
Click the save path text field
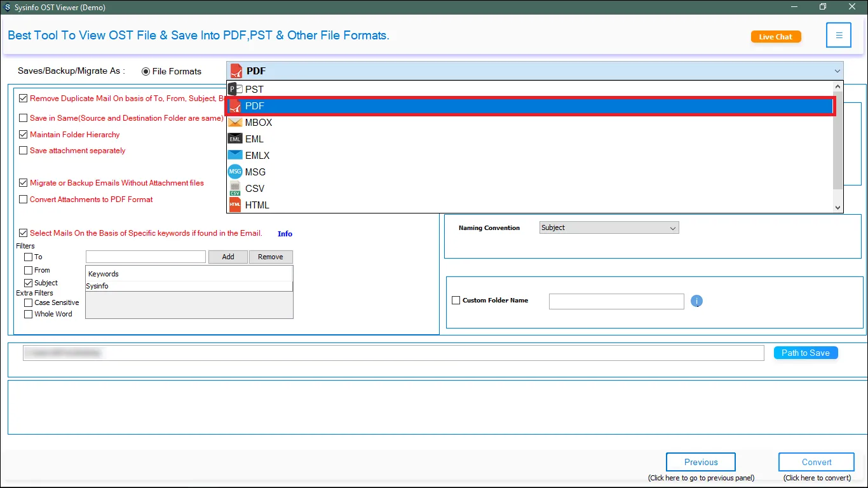pyautogui.click(x=393, y=353)
